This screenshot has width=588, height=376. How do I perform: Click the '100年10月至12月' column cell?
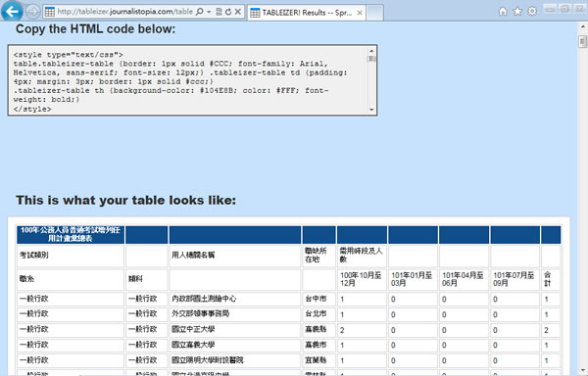[x=362, y=279]
